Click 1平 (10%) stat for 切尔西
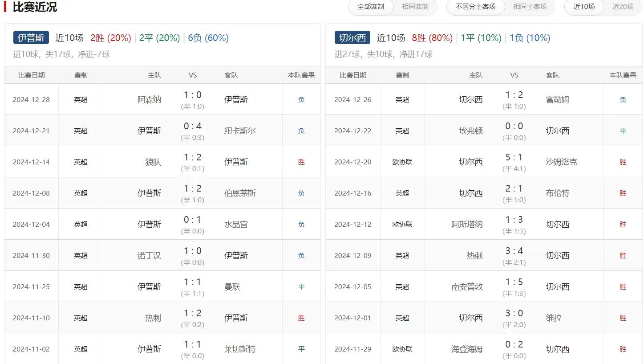This screenshot has height=364, width=644. tap(481, 38)
